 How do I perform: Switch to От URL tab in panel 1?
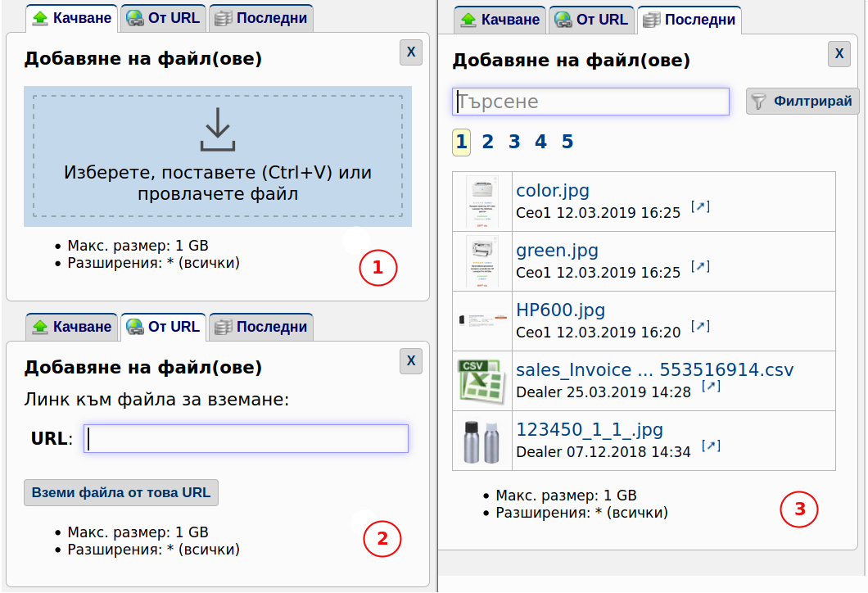[x=163, y=18]
